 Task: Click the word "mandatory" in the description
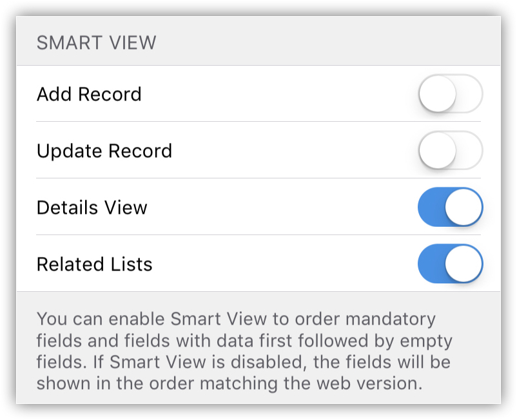pyautogui.click(x=389, y=318)
